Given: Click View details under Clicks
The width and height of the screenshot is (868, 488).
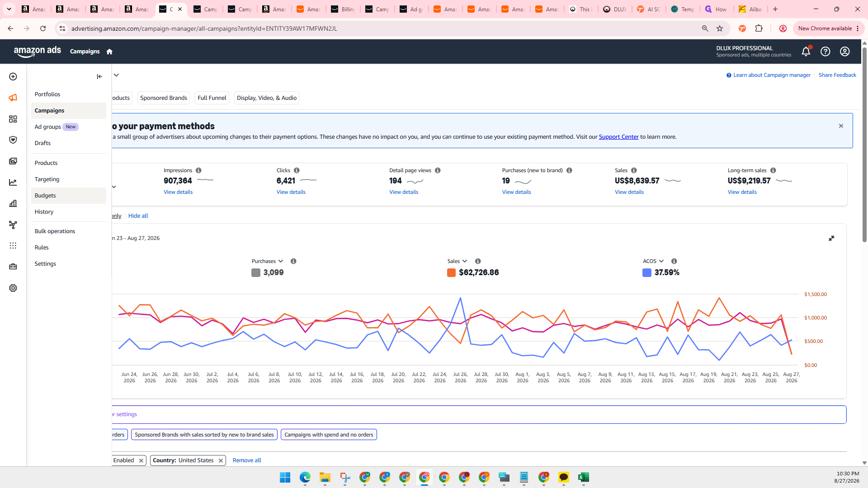Looking at the screenshot, I should click(291, 192).
